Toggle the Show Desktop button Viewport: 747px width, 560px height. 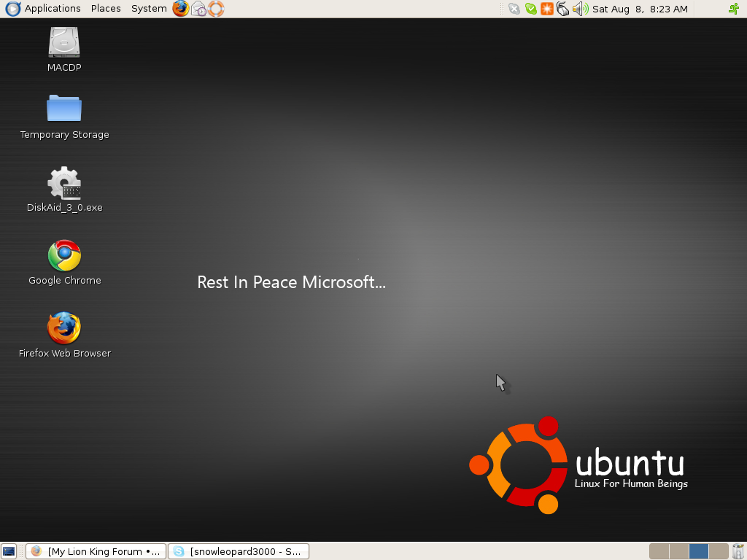[x=9, y=551]
